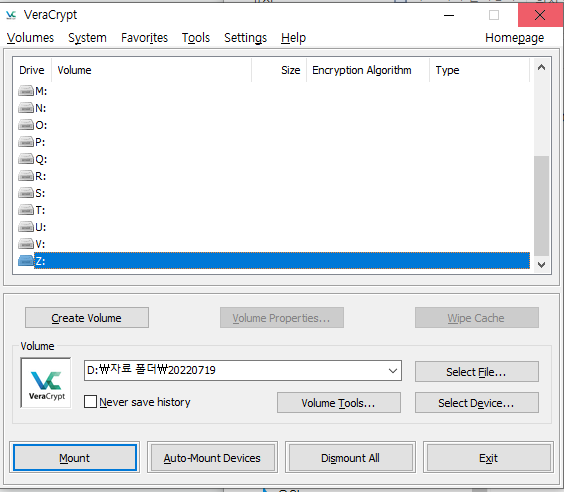This screenshot has height=492, width=564.
Task: Click the T: drive icon
Action: point(26,210)
